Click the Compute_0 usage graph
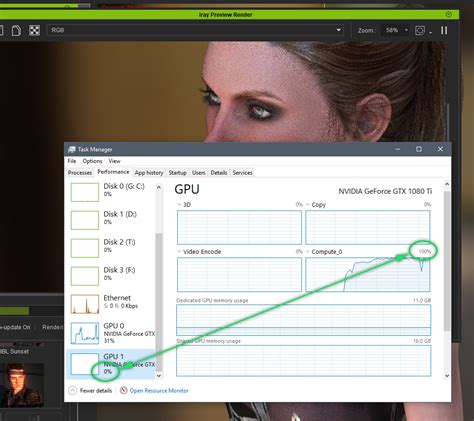 point(368,274)
